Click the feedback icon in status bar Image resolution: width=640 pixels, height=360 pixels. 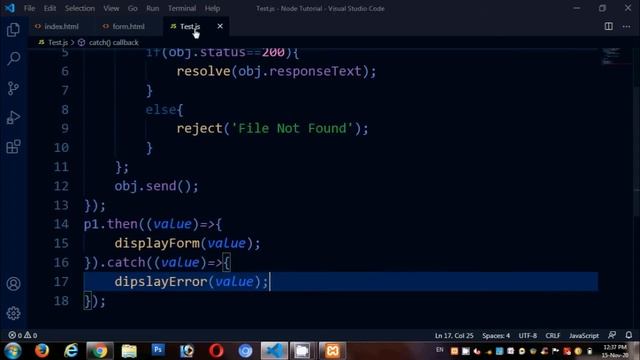pos(611,335)
